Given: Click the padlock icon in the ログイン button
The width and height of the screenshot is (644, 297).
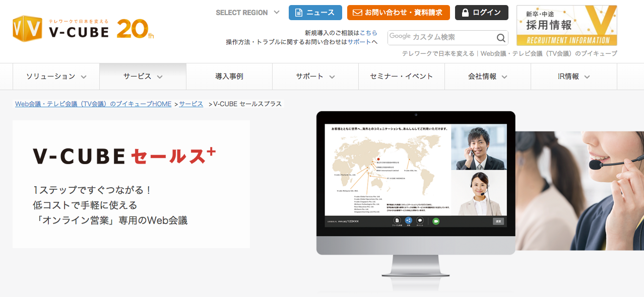Looking at the screenshot, I should click(x=465, y=13).
